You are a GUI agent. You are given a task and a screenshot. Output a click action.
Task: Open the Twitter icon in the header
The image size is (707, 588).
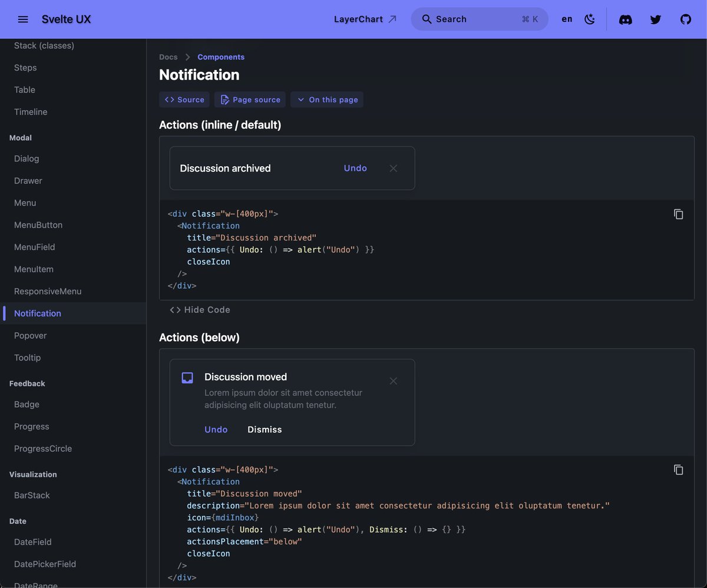point(655,19)
